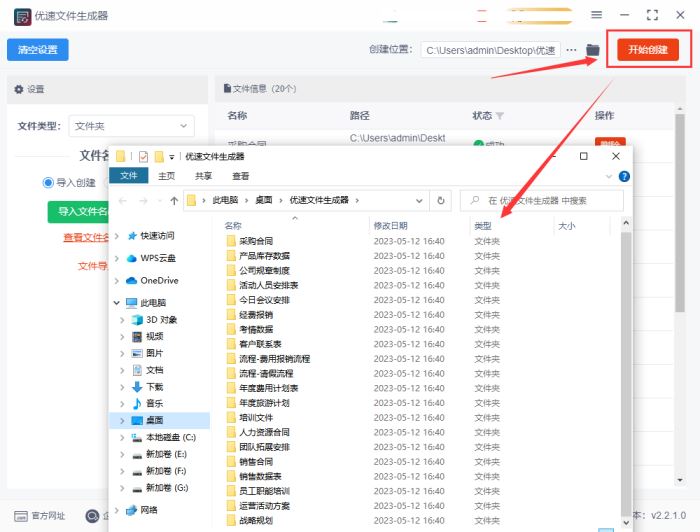This screenshot has height=532, width=700.
Task: Click the status column filter icon
Action: click(500, 116)
